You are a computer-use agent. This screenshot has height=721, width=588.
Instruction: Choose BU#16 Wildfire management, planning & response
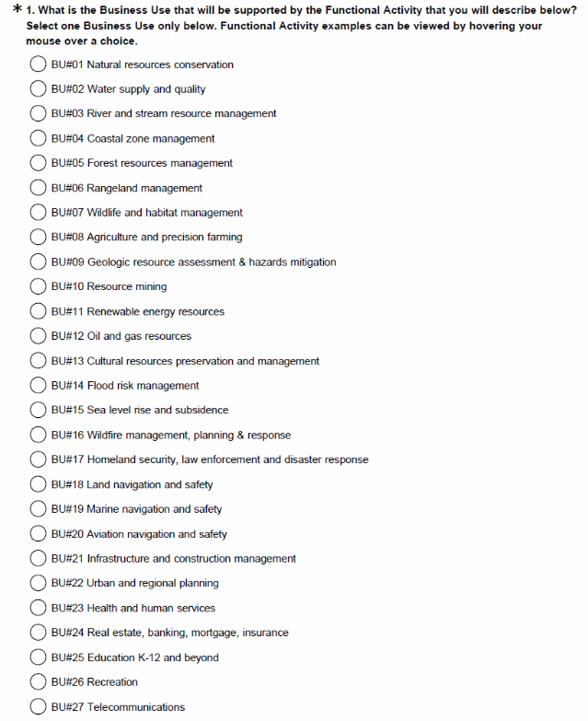(39, 436)
